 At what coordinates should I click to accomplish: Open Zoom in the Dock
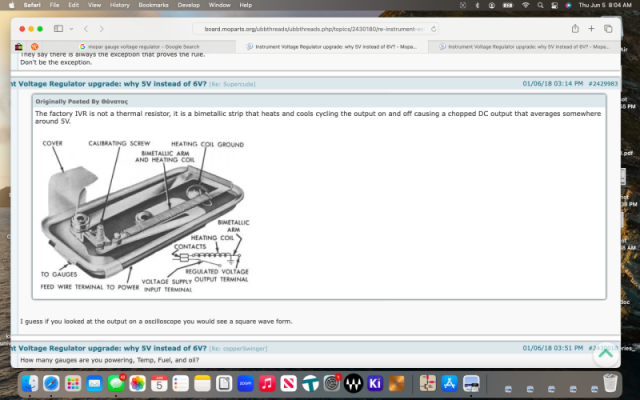(245, 384)
